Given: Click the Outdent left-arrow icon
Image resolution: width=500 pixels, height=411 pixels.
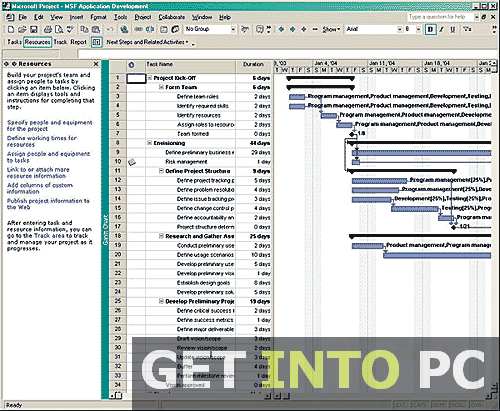Looking at the screenshot, I should click(x=281, y=29).
